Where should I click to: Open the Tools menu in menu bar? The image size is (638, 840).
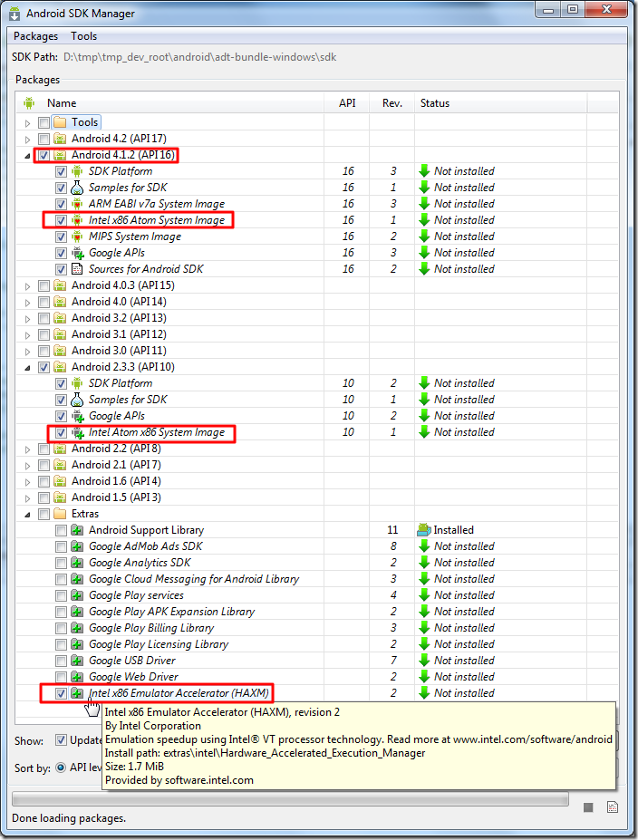pyautogui.click(x=84, y=36)
